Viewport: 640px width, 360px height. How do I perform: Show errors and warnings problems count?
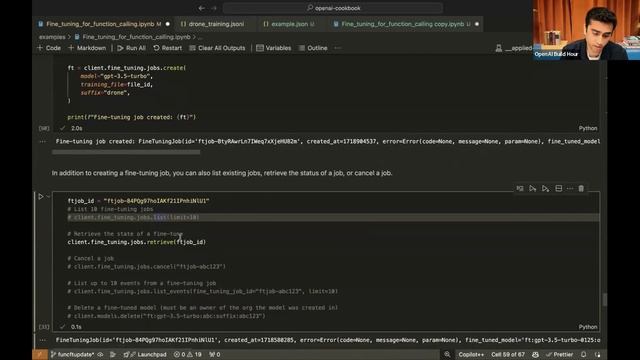pos(188,354)
